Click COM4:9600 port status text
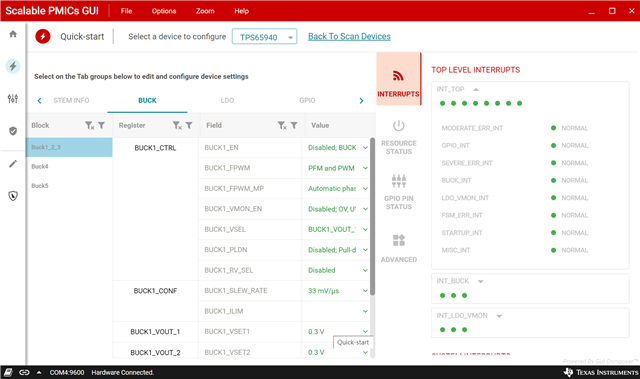Viewport: 640px width, 379px height. [67, 372]
